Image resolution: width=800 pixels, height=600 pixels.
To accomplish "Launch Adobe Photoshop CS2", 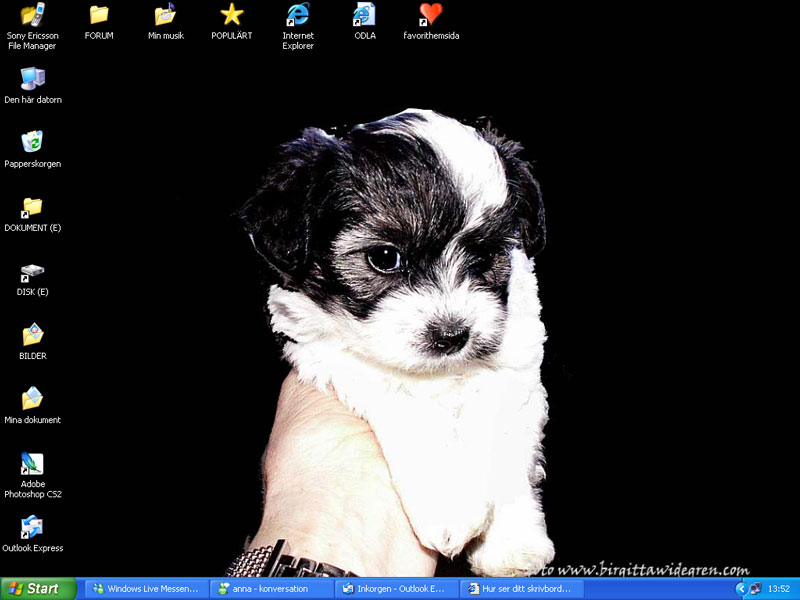I will coord(32,464).
